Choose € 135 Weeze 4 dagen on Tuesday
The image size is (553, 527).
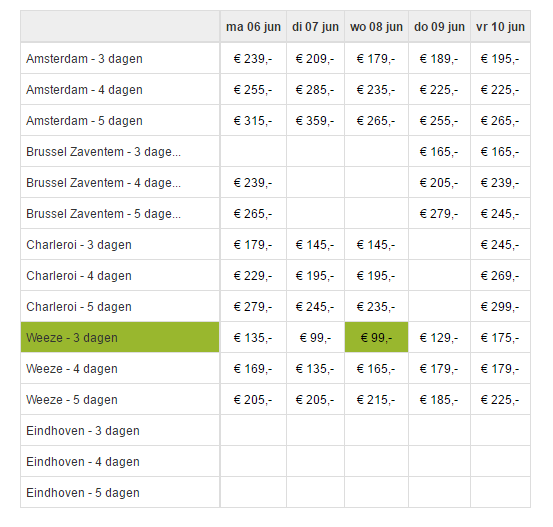[x=315, y=369]
